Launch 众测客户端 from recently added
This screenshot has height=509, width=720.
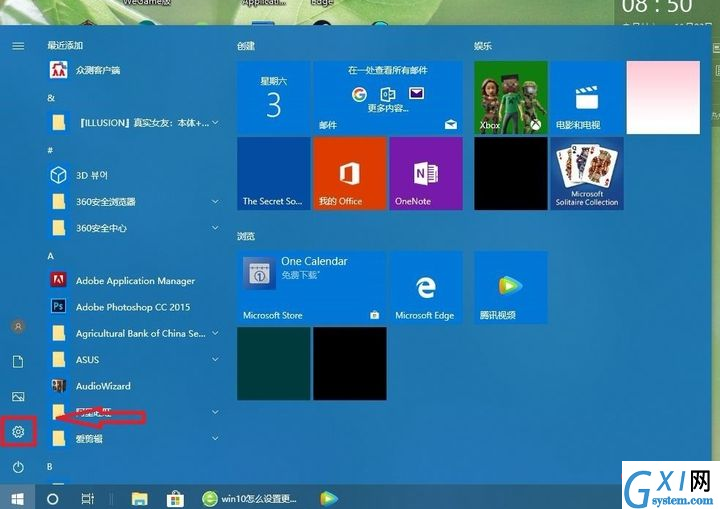(133, 70)
